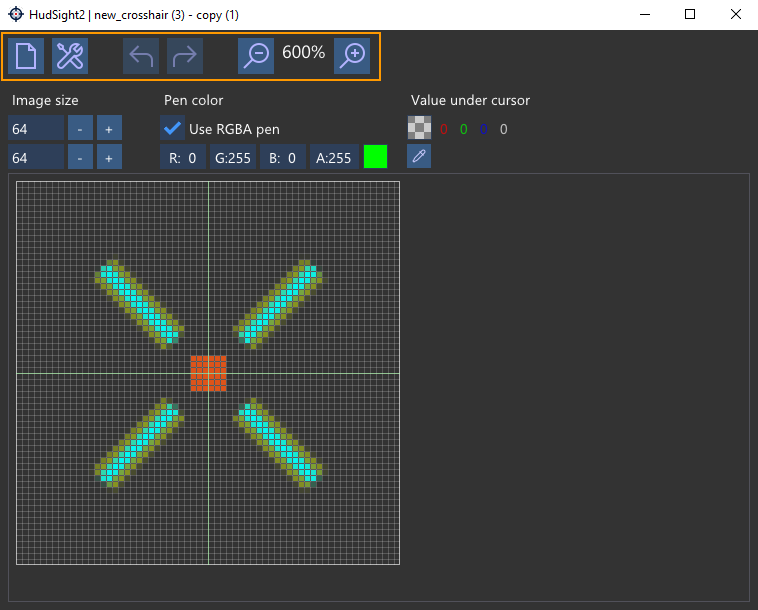Viewport: 758px width, 610px height.
Task: Activate the color picker eyedropper
Action: [x=419, y=156]
